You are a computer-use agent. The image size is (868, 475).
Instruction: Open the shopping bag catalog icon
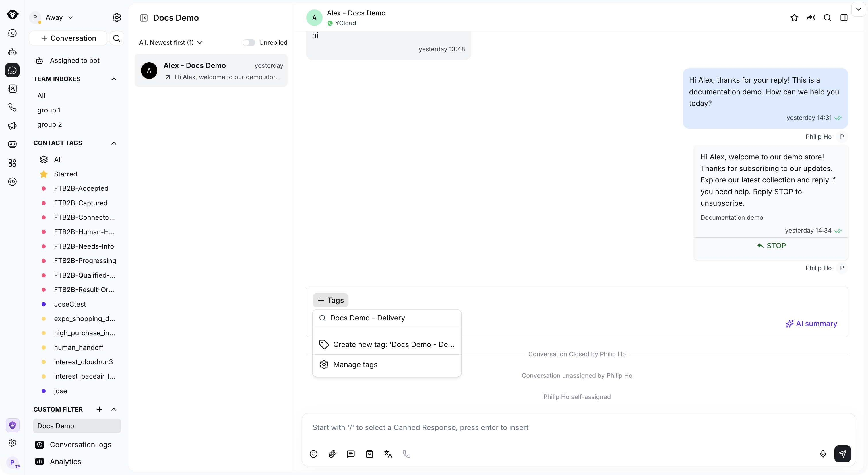tap(369, 454)
